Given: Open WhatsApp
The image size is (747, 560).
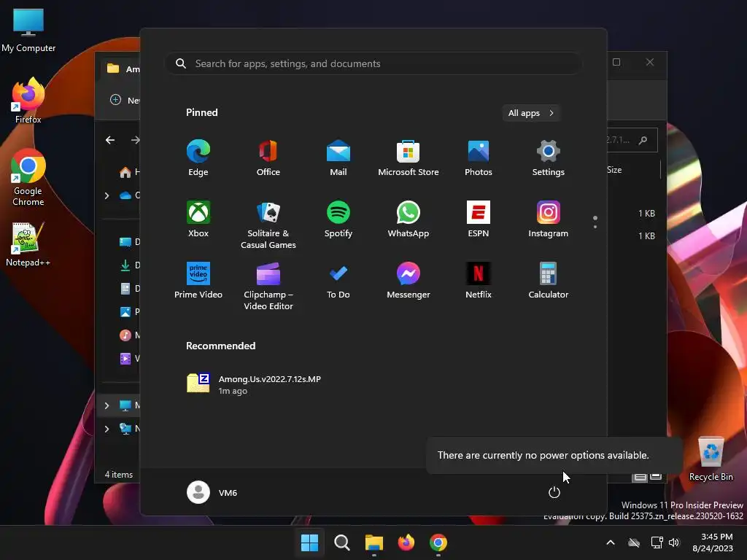Looking at the screenshot, I should pos(409,219).
